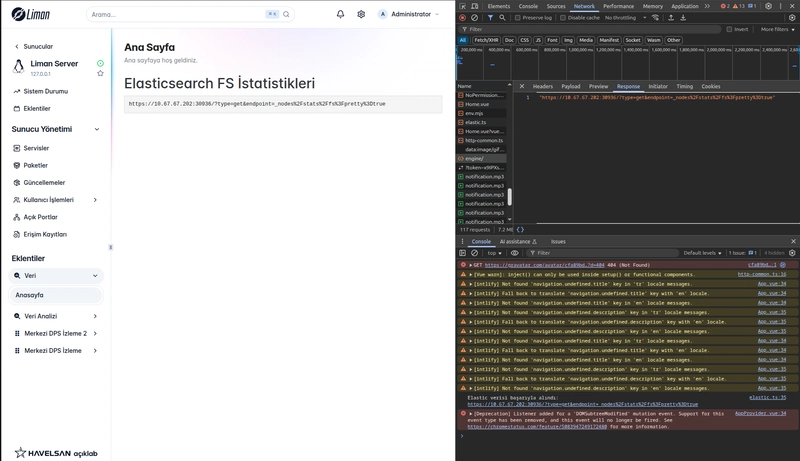Open Liman settings gear icon
This screenshot has height=461, width=800.
[361, 14]
